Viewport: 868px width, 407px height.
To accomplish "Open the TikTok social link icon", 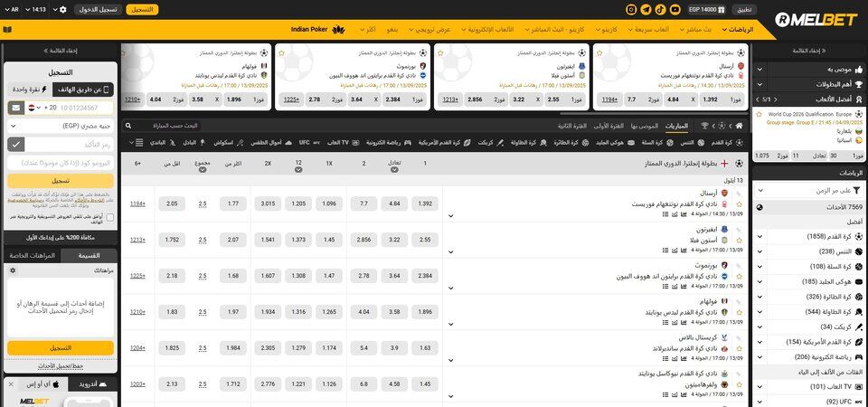I will click(x=660, y=9).
